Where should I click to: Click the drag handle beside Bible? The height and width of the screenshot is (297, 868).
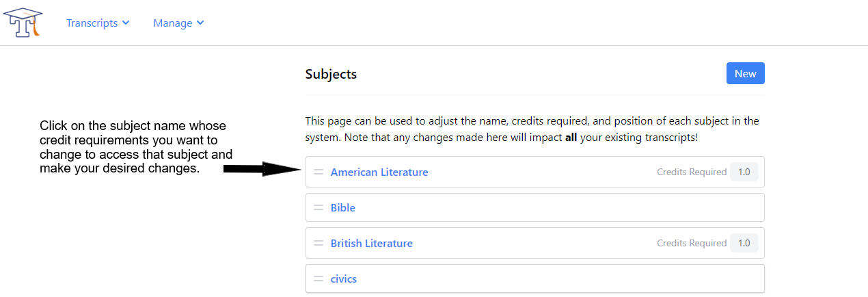[318, 207]
